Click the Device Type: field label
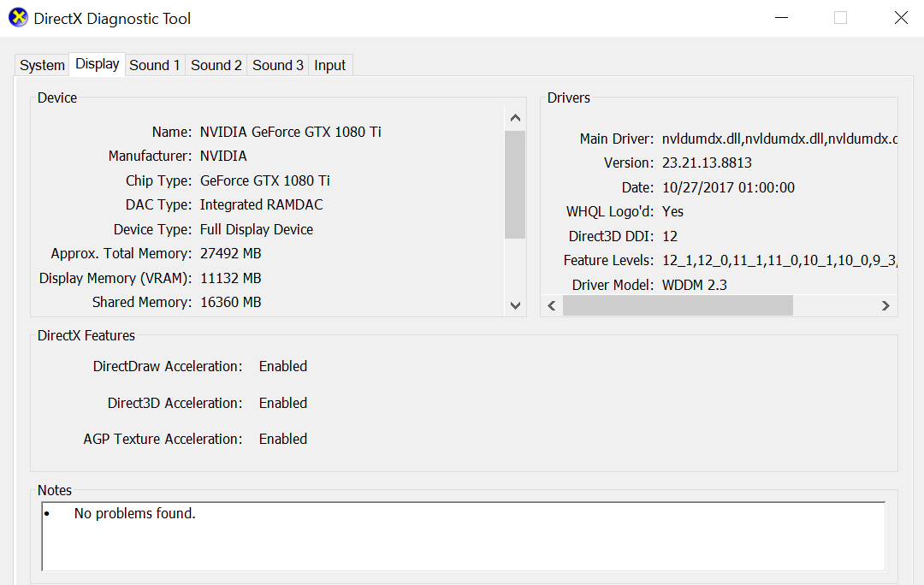Screen dimensions: 924x585 (x=152, y=230)
